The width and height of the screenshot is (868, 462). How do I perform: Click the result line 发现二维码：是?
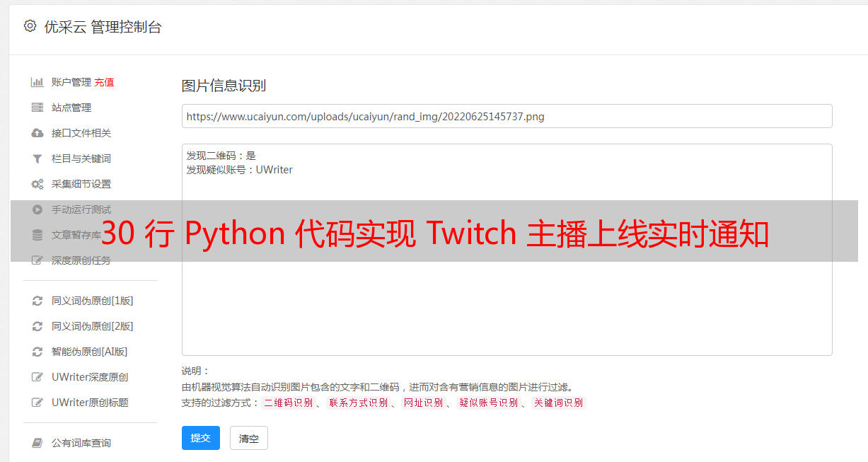coord(221,156)
